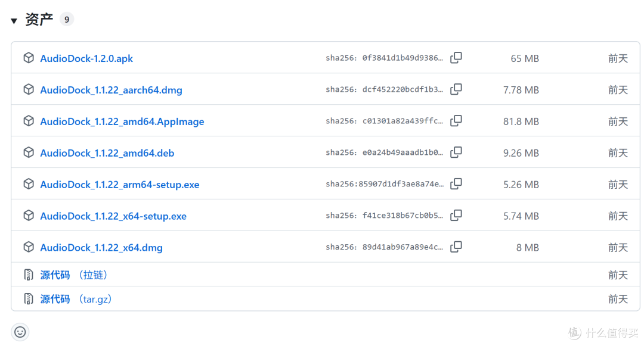The height and width of the screenshot is (346, 644).
Task: Click package icon beside AudioDock-1.2.0.apk
Action: point(29,58)
